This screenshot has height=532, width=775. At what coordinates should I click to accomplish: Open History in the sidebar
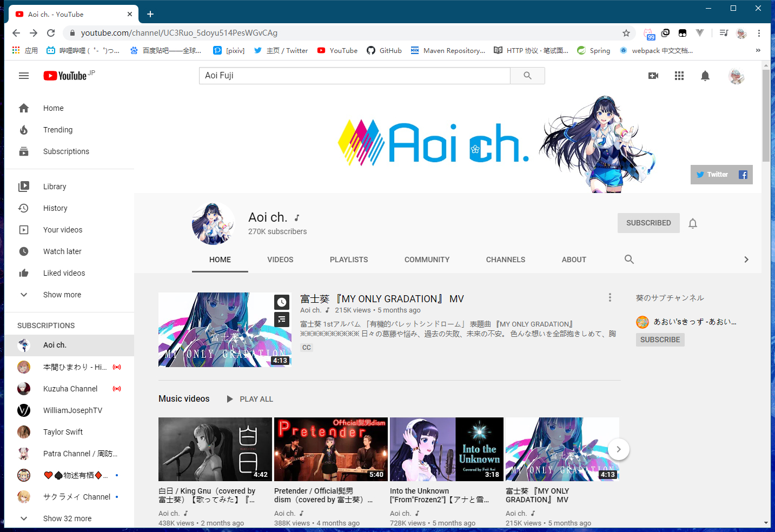coord(69,208)
